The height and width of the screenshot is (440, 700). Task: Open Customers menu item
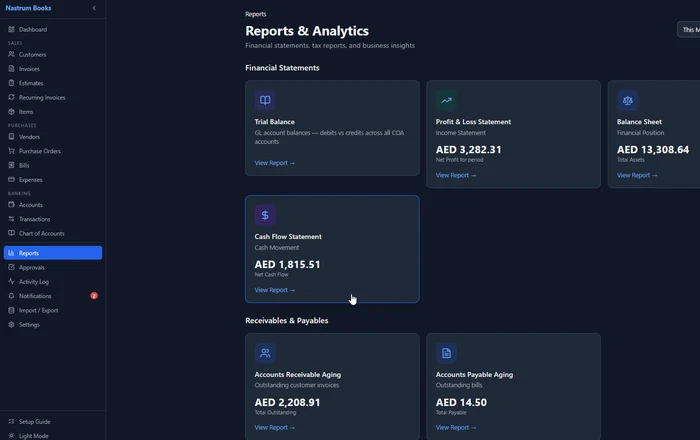click(x=53, y=54)
